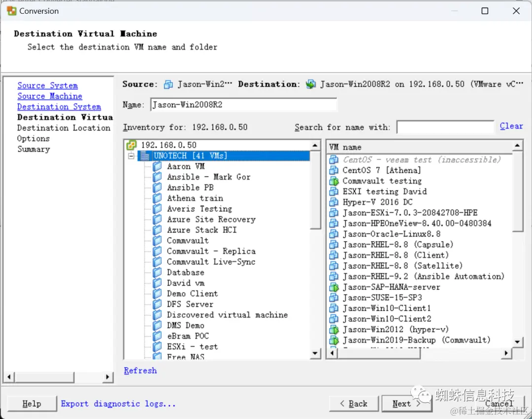Viewport: 532px width, 419px height.
Task: Select the David vm folder
Action: 186,283
